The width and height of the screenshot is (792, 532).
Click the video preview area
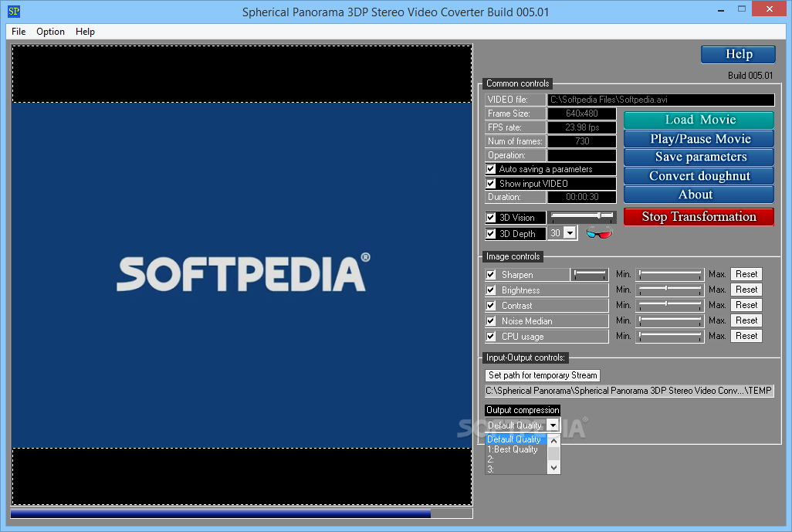[242, 275]
